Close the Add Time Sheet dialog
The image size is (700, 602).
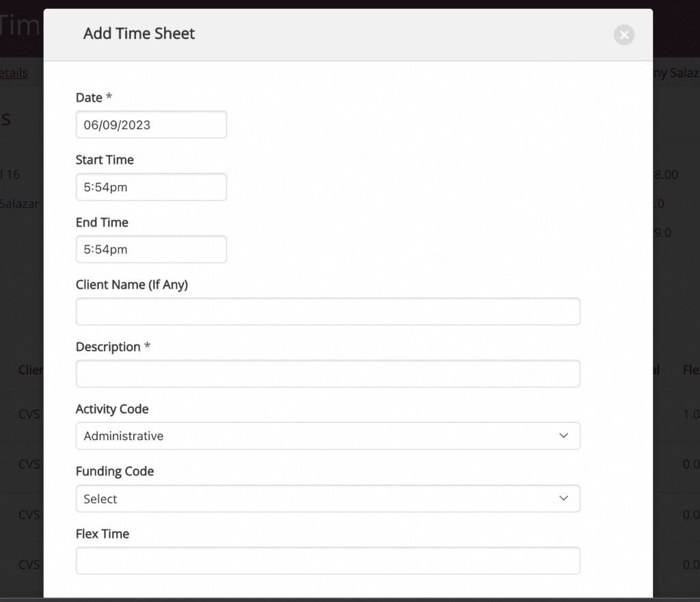pos(623,35)
